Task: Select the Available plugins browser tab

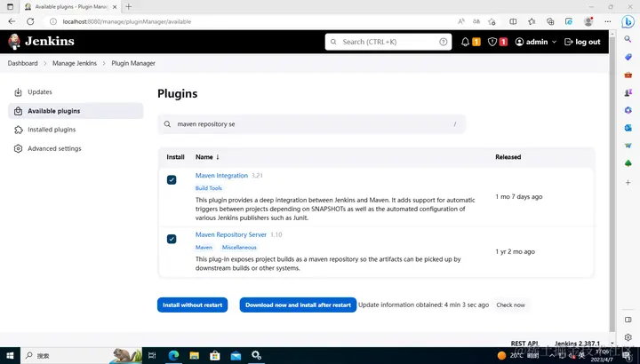Action: pos(70,7)
